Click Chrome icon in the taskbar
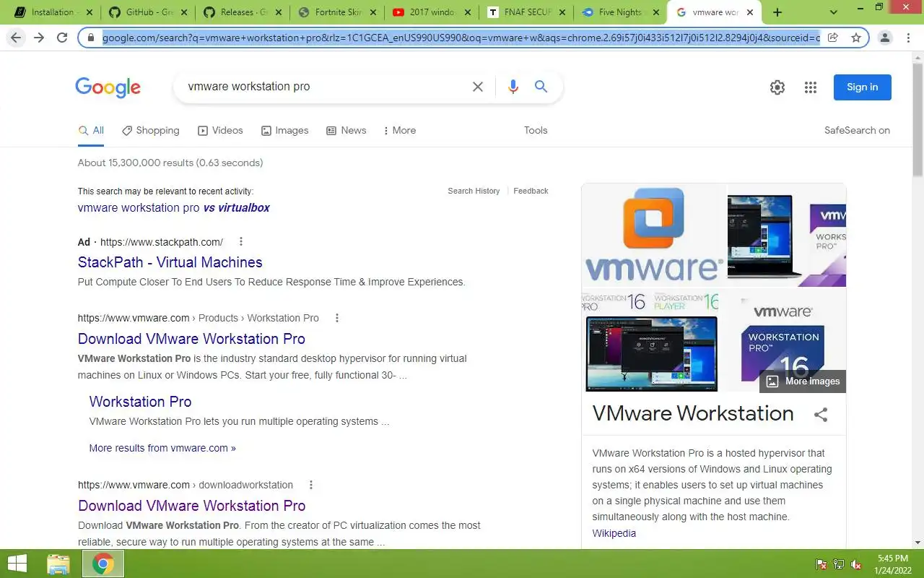 [x=103, y=564]
